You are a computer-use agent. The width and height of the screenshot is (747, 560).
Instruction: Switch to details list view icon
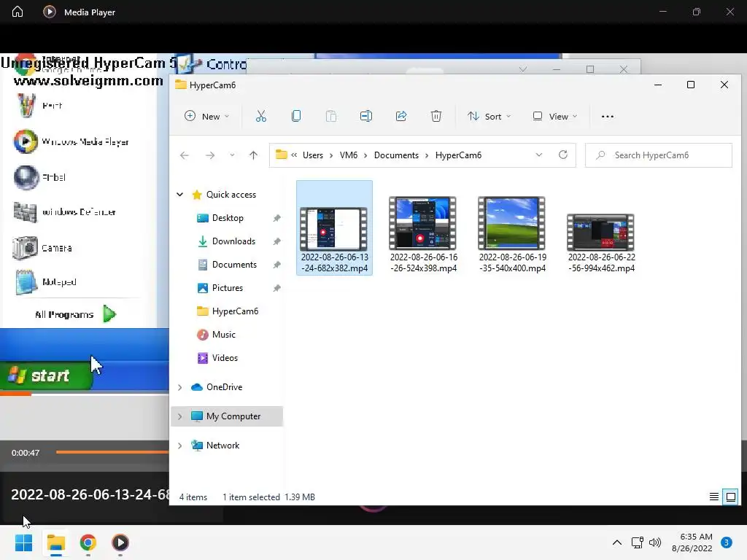[x=713, y=497]
